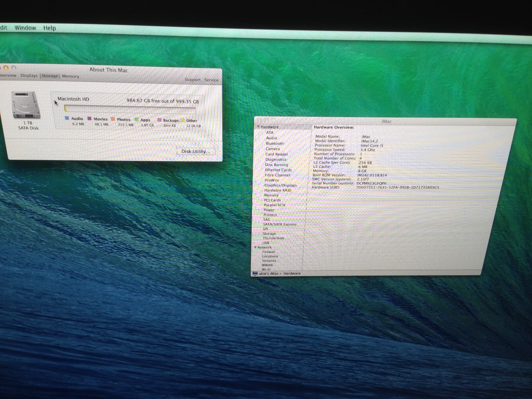Viewport: 532px width, 399px height.
Task: Click the computer icon beside able's iMac
Action: click(255, 273)
